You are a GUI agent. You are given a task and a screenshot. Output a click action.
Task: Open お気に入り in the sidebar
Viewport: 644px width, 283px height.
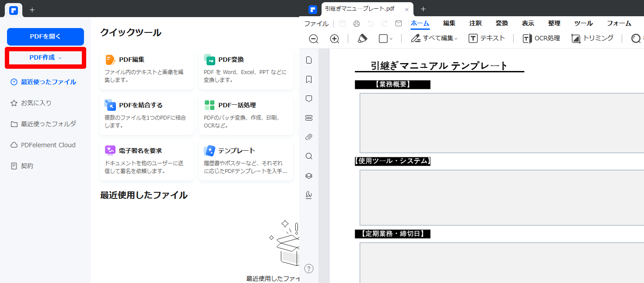click(31, 103)
